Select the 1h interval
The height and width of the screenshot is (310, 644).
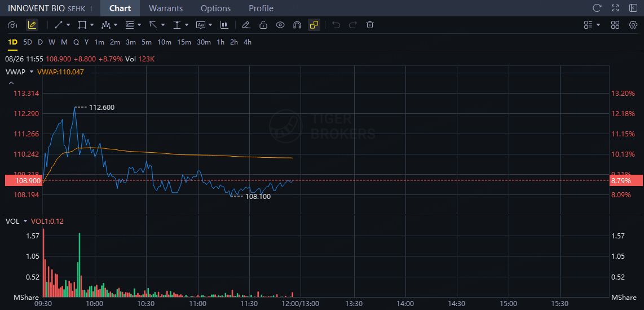click(x=220, y=42)
